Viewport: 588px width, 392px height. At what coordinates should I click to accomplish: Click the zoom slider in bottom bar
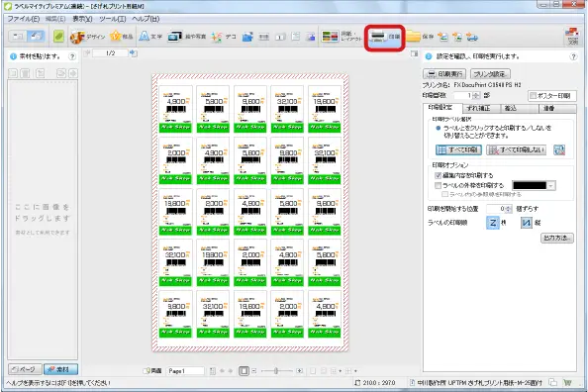click(x=276, y=371)
